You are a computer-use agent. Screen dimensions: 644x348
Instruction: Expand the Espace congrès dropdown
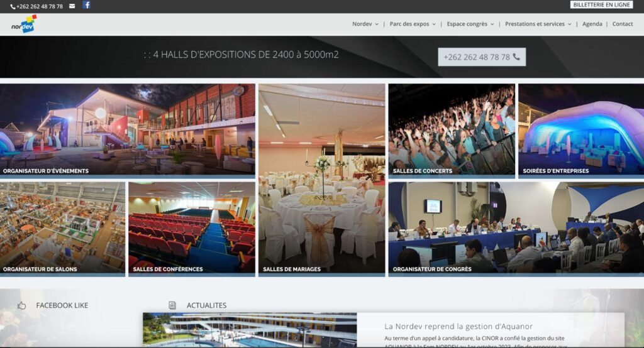pos(470,24)
